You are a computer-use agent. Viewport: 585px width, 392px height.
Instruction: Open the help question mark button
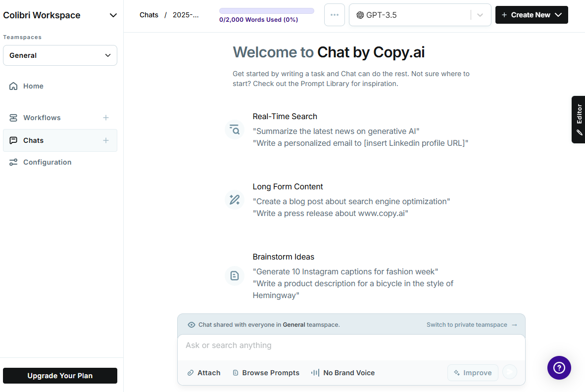click(x=559, y=368)
